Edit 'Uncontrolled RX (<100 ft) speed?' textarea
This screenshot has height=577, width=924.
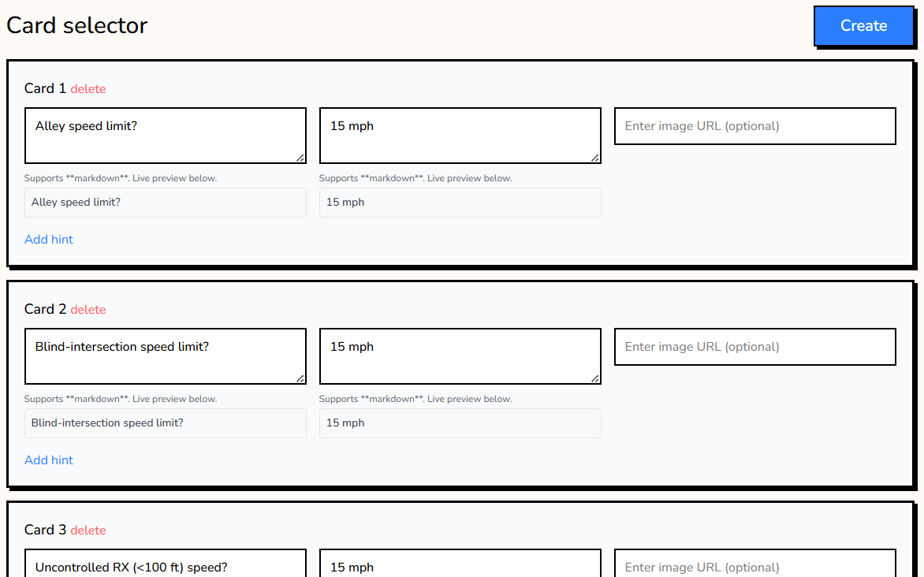click(x=166, y=564)
